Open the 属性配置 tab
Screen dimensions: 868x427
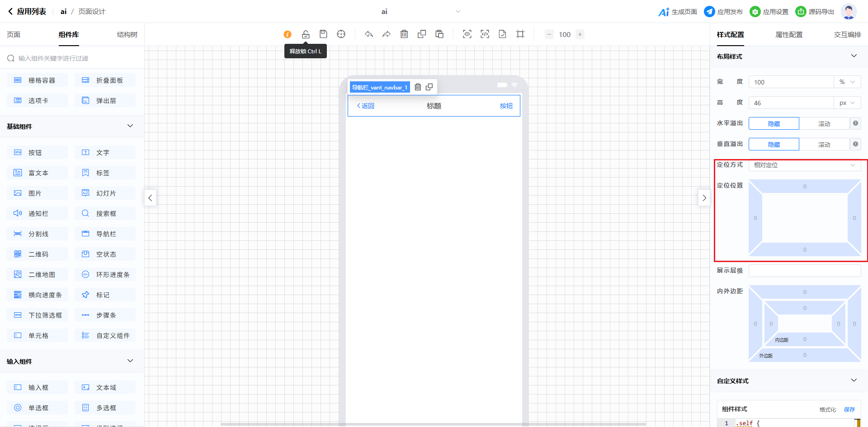[789, 35]
